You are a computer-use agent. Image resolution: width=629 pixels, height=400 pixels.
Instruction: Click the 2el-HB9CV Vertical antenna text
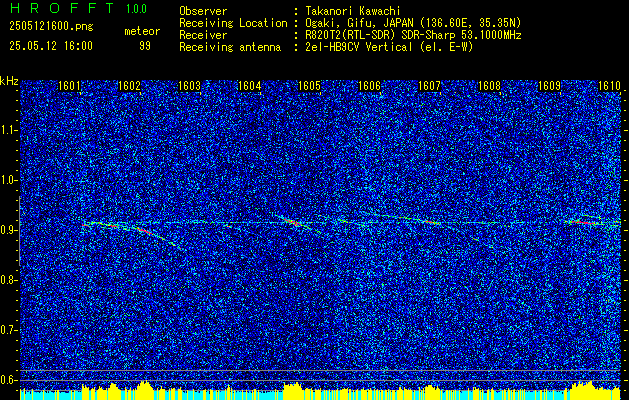(389, 47)
